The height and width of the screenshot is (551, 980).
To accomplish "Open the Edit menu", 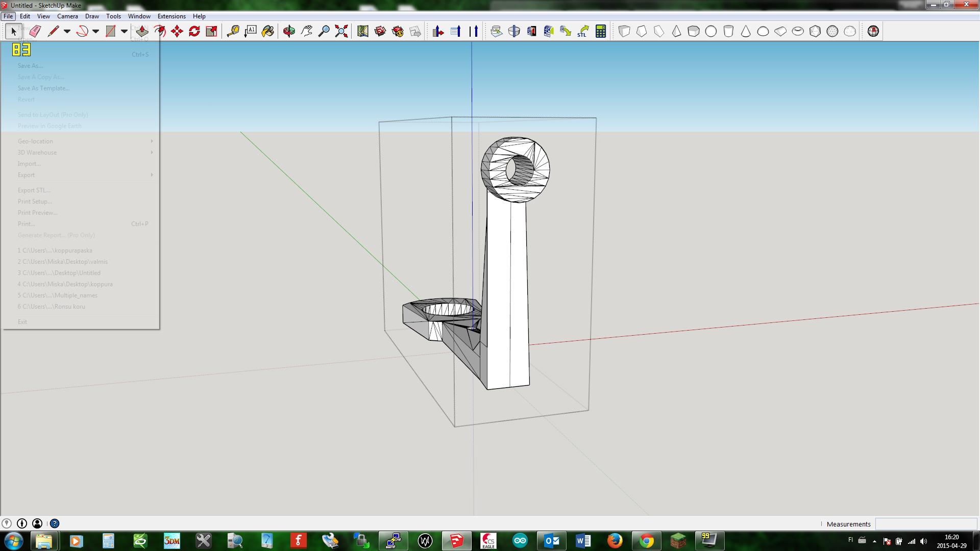I will (25, 16).
